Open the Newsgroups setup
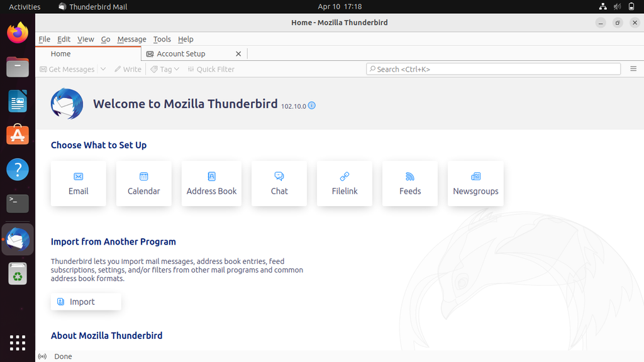The height and width of the screenshot is (362, 644). pyautogui.click(x=475, y=183)
